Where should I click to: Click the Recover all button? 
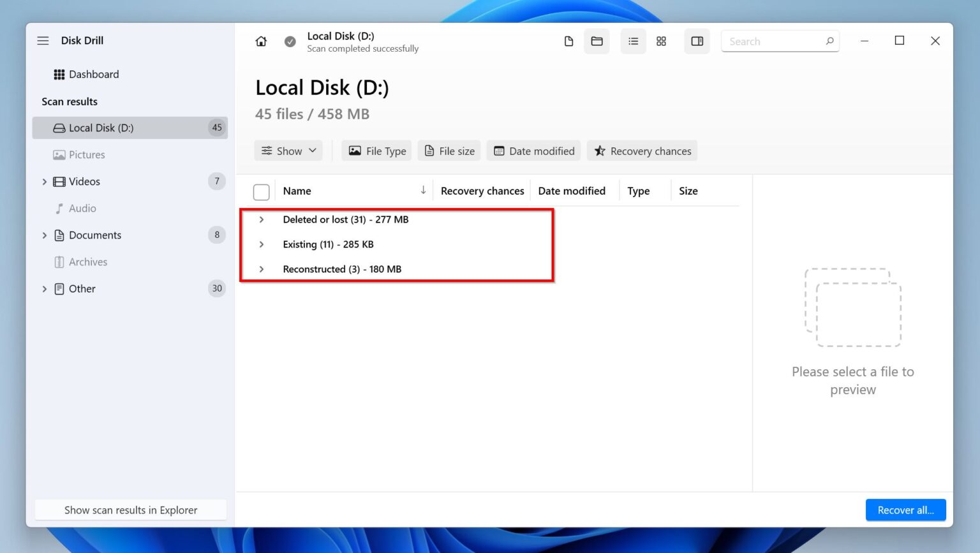905,510
